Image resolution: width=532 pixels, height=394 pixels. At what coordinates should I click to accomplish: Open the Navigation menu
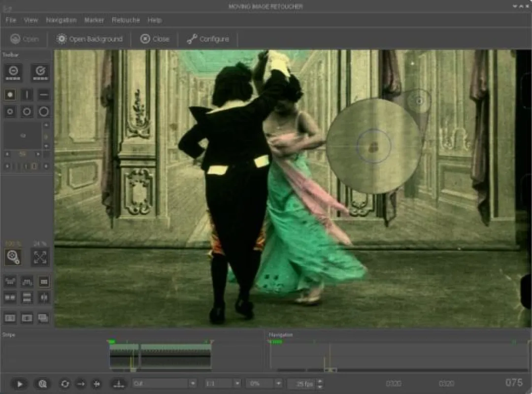click(x=61, y=20)
